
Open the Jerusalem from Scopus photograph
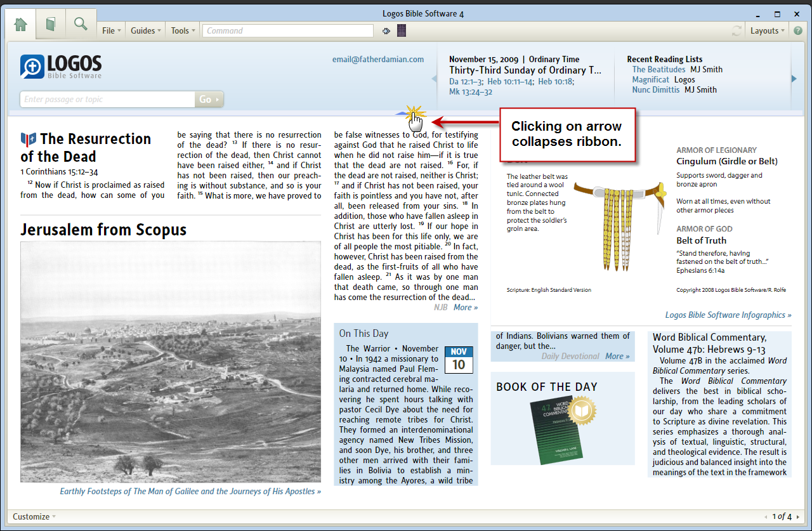[x=171, y=362]
